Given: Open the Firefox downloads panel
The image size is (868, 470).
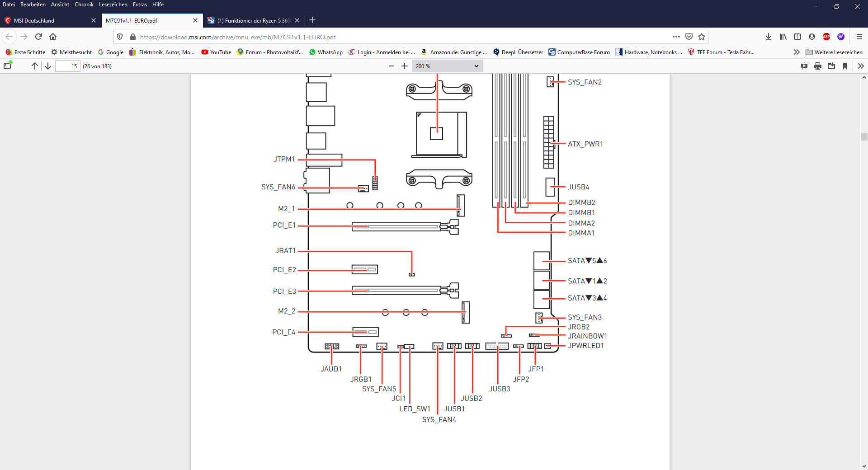Looking at the screenshot, I should (769, 37).
